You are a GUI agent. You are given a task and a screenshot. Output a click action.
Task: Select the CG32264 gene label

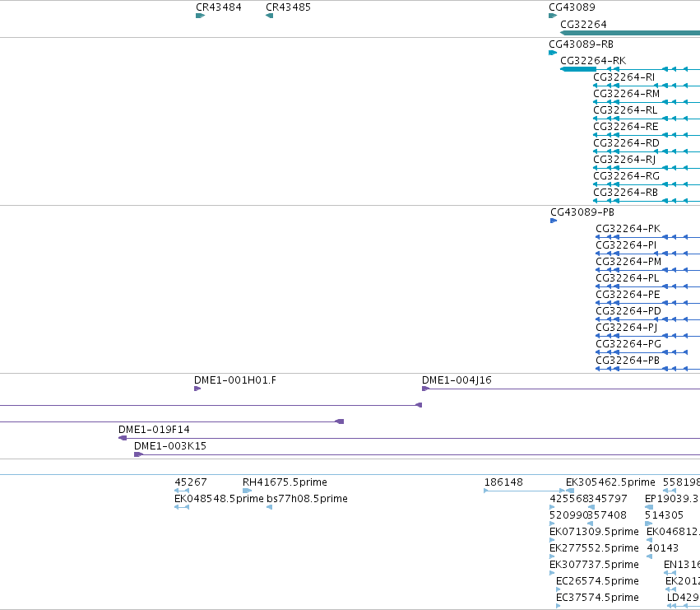point(583,25)
